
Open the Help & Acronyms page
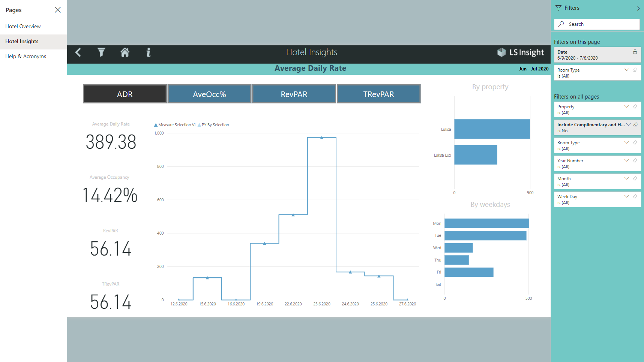[26, 57]
